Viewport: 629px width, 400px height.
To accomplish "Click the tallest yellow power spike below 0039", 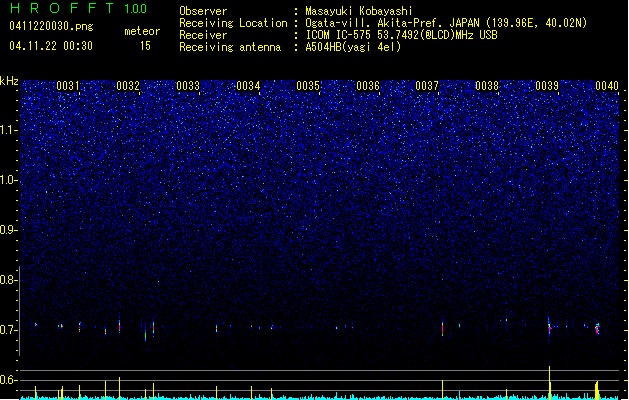I will [550, 382].
